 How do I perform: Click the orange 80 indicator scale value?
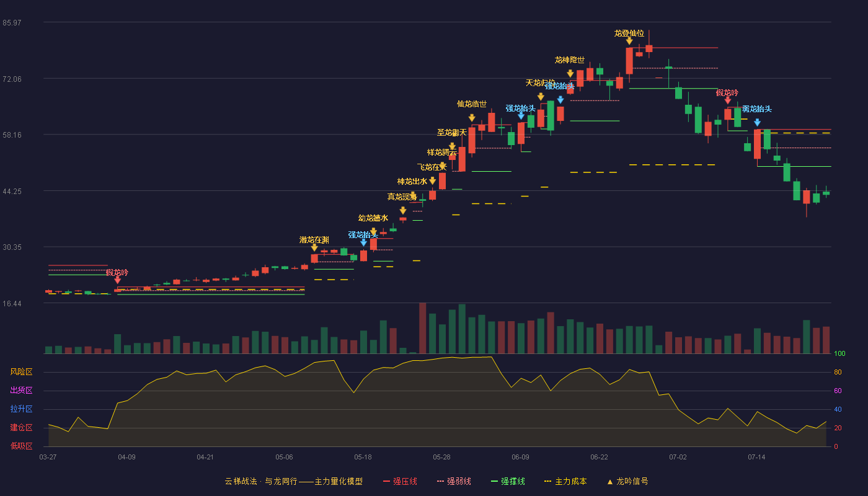(838, 372)
